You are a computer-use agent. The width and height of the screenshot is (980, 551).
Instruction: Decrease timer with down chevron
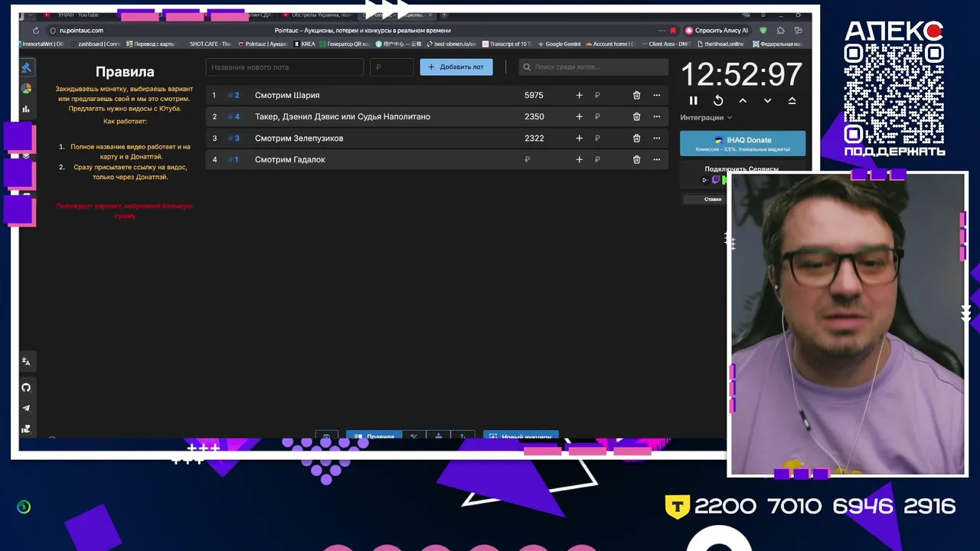click(767, 100)
